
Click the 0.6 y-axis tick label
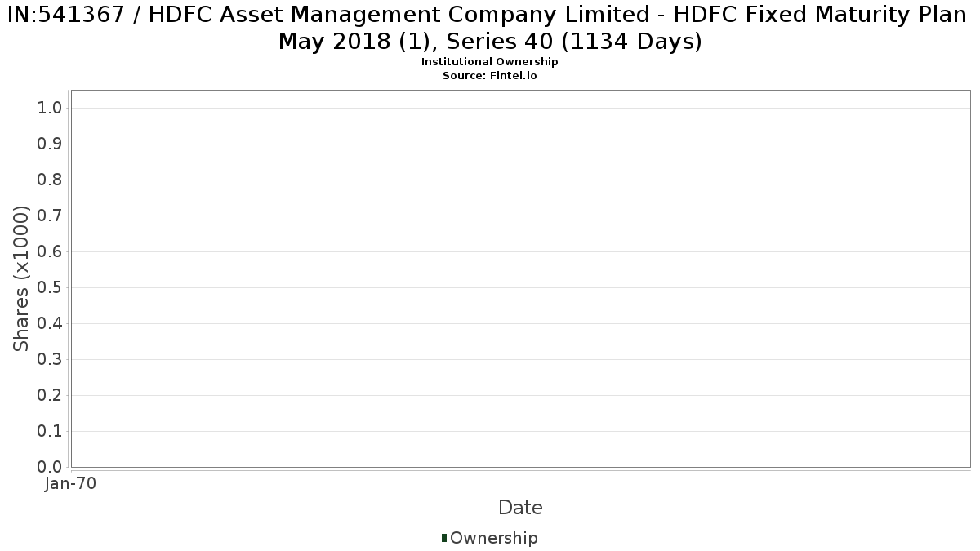coord(51,251)
